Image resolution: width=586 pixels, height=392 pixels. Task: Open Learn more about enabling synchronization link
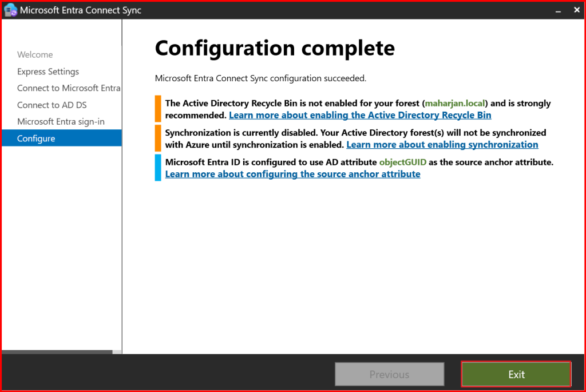coord(442,144)
